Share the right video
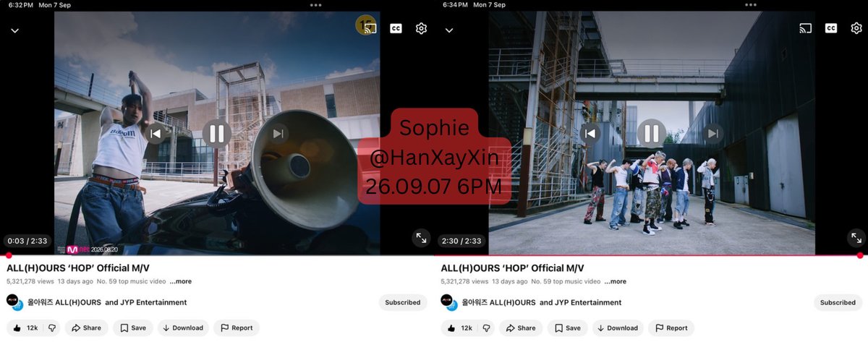 click(x=521, y=328)
